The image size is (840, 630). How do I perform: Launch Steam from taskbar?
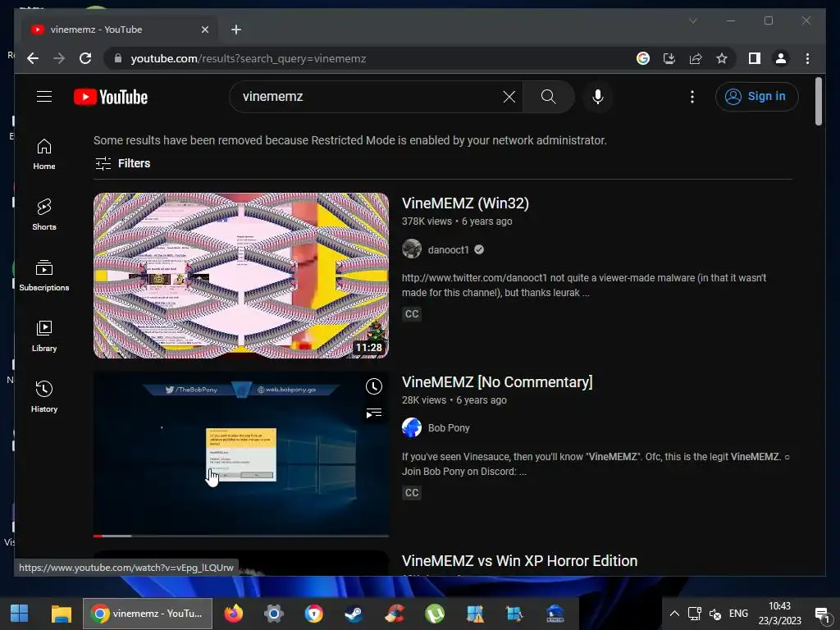[x=354, y=614]
